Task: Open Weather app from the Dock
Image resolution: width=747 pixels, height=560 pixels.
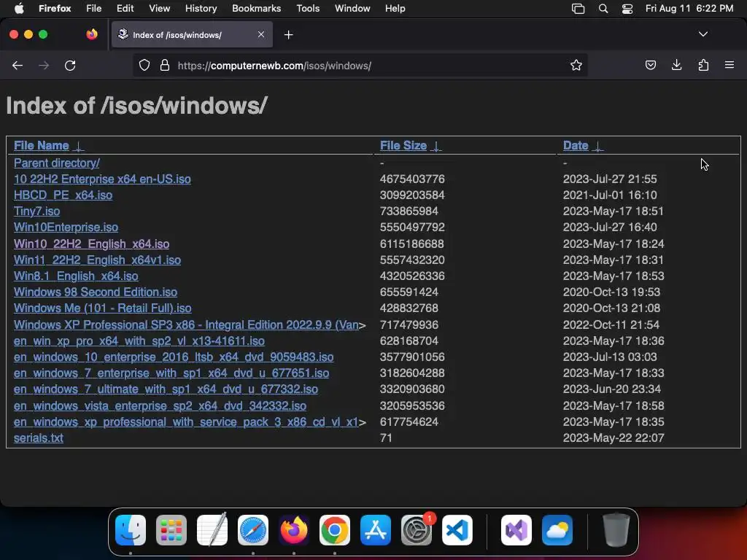Action: click(x=557, y=530)
